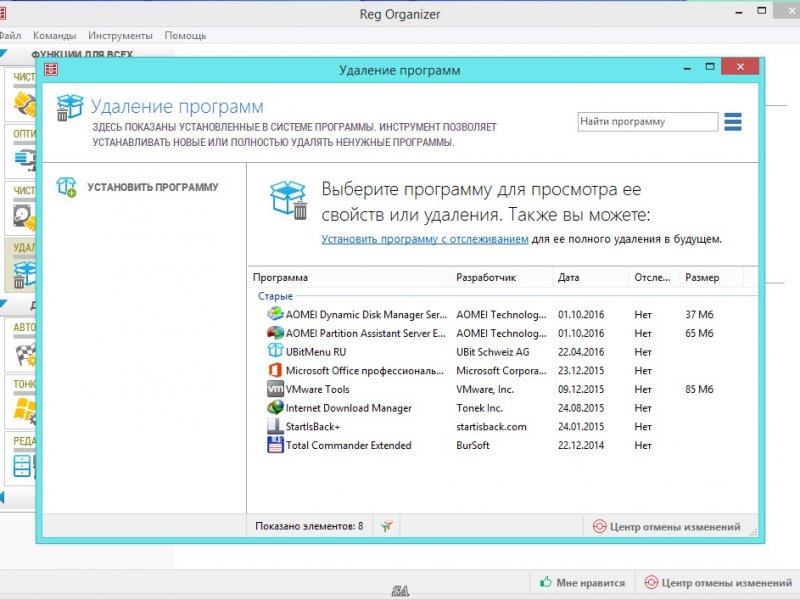Viewport: 800px width, 600px height.
Task: Click the AOMEI Partition Assistant icon
Action: pyautogui.click(x=275, y=333)
